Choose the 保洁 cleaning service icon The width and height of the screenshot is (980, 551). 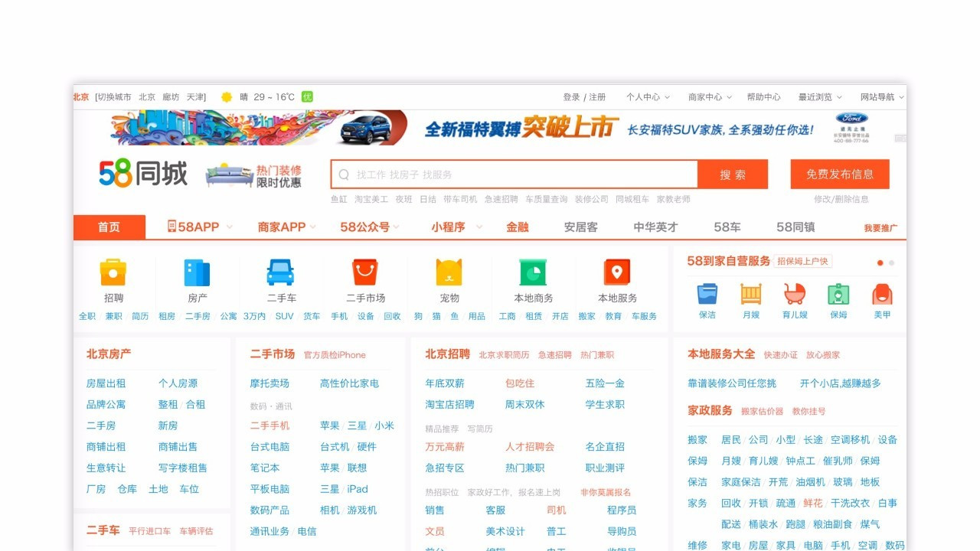[707, 294]
